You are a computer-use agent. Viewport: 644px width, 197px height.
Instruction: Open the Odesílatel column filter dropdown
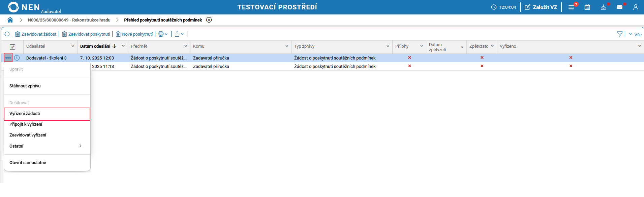tap(73, 46)
